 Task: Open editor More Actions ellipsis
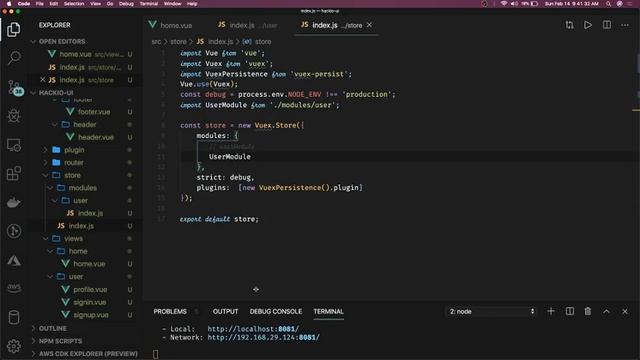coord(625,25)
